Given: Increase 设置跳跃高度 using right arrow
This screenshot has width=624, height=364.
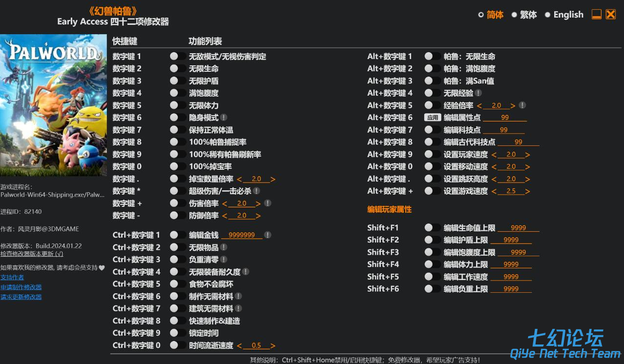Looking at the screenshot, I should [528, 179].
